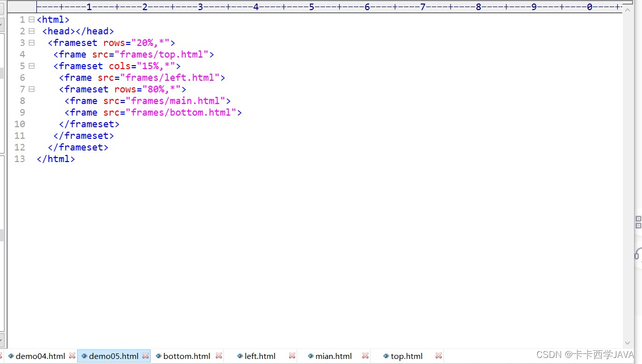
Task: Click the diamond icon beside mian.html tab
Action: (310, 356)
